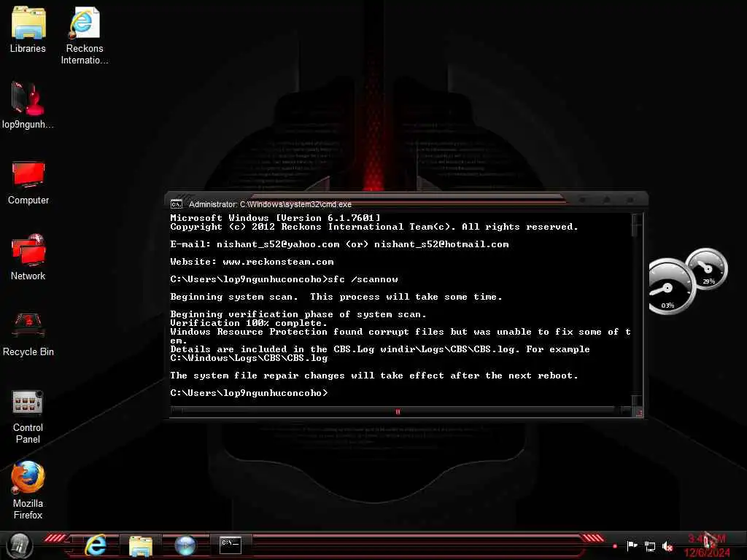Viewport: 747px width, 560px height.
Task: Click the muted volume tray icon
Action: pyautogui.click(x=668, y=547)
